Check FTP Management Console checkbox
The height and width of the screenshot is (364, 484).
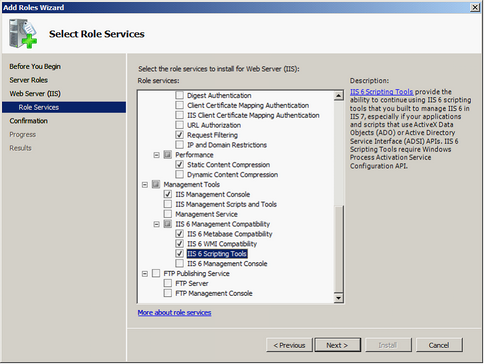[x=168, y=293]
